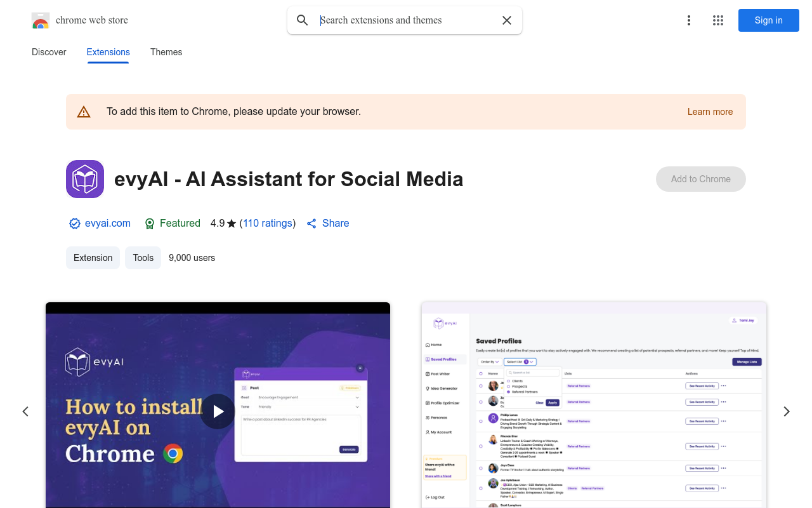Click the Featured badge icon

tap(150, 224)
